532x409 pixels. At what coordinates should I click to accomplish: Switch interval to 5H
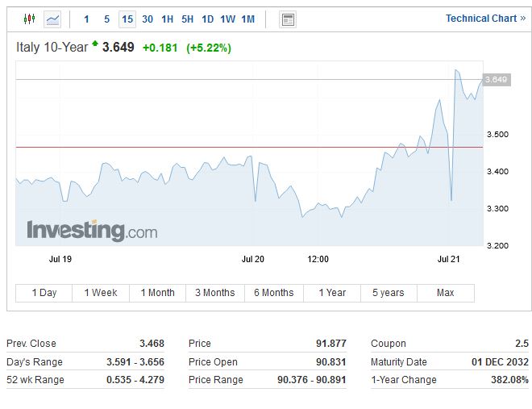click(x=187, y=19)
